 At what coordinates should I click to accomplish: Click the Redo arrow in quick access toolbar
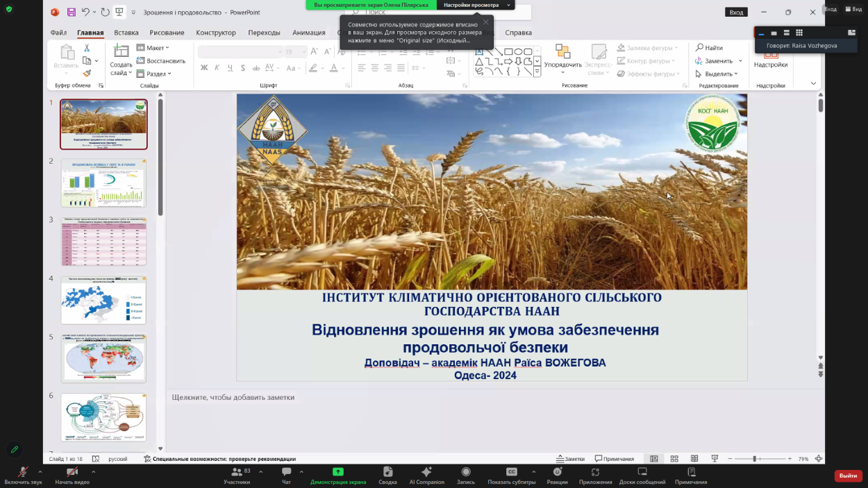105,12
